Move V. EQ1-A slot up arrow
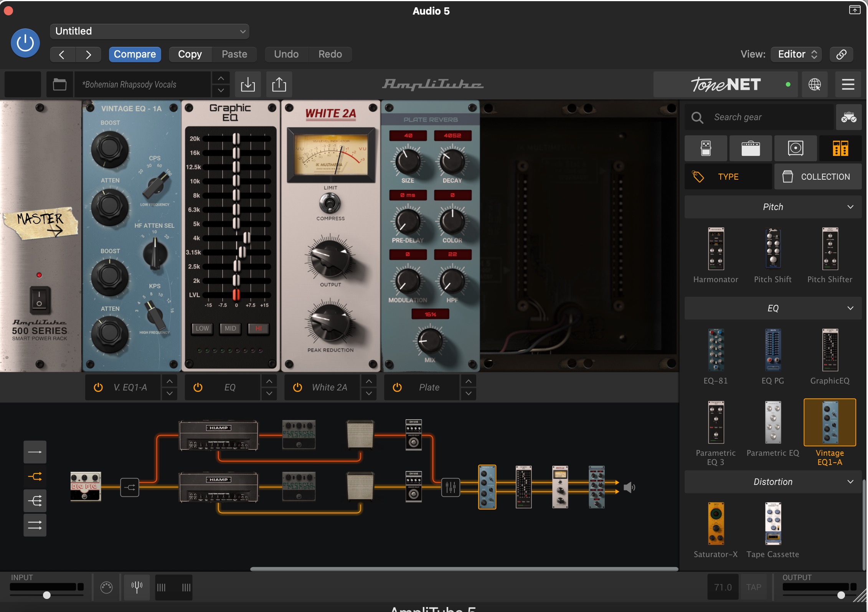The image size is (868, 612). pyautogui.click(x=170, y=381)
